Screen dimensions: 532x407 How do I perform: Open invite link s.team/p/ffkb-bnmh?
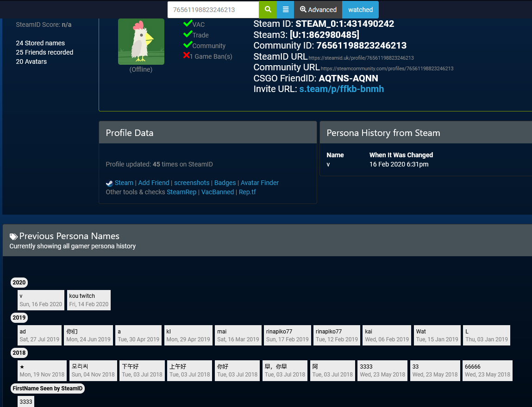tap(341, 89)
